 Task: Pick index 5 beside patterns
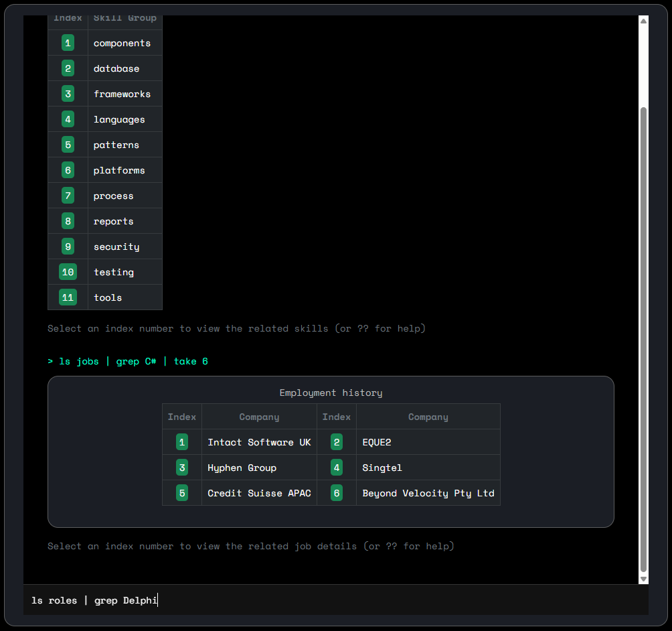(68, 145)
